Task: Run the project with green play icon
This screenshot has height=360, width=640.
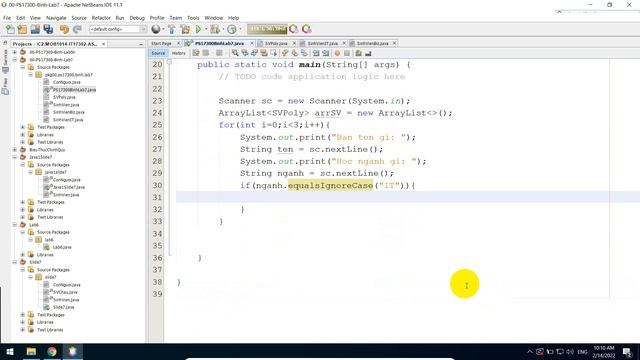Action: click(x=198, y=29)
